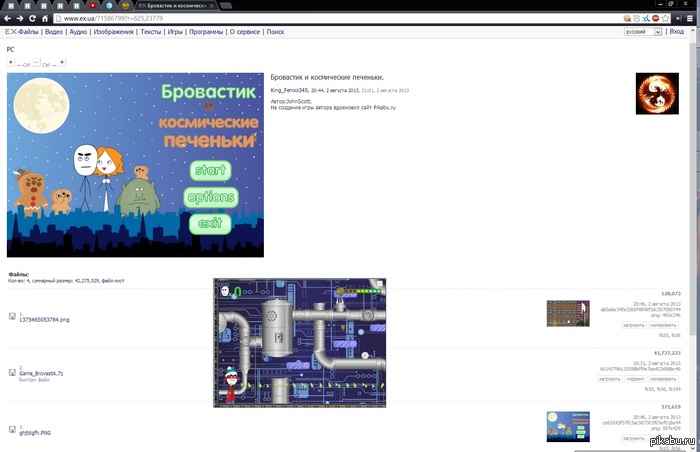700x452 pixels.
Task: Switch to the YouTube pinned tab
Action: [x=93, y=5]
